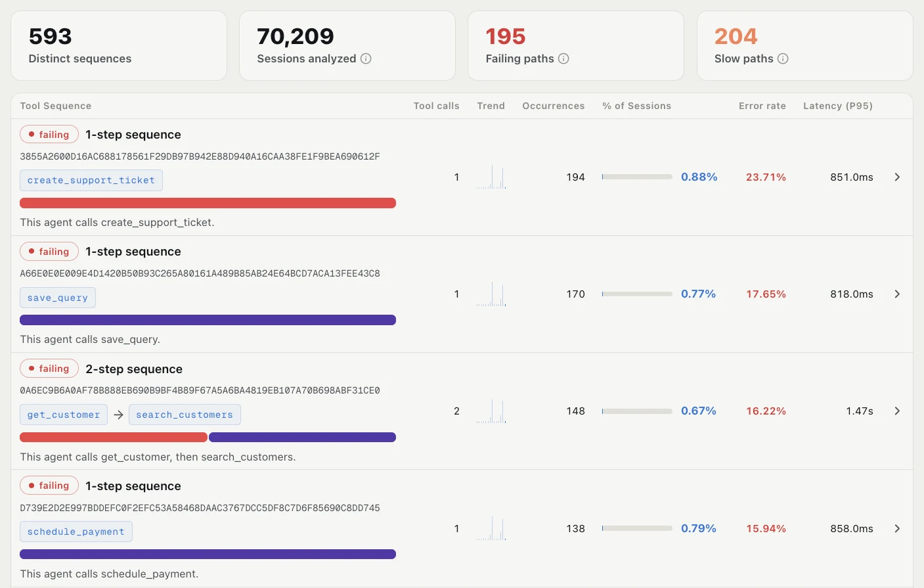Screen dimensions: 924x588
Task: Click red get_customer segment of step bar
Action: (x=114, y=437)
